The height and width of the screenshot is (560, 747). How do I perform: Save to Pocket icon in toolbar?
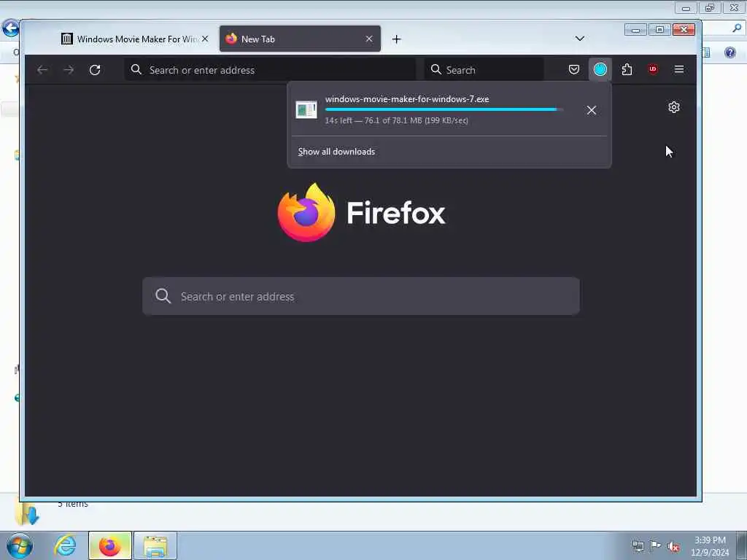(x=574, y=69)
